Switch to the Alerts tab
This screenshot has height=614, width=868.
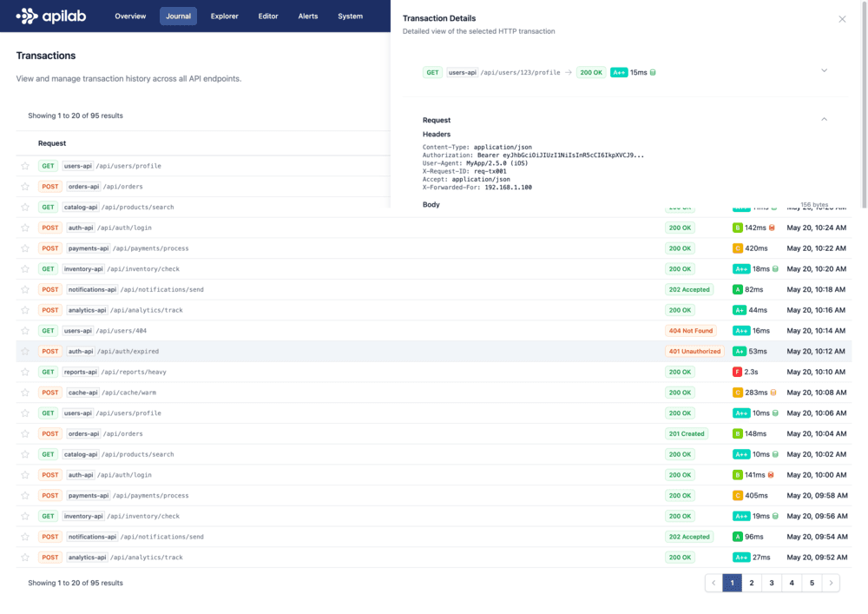[x=307, y=17]
